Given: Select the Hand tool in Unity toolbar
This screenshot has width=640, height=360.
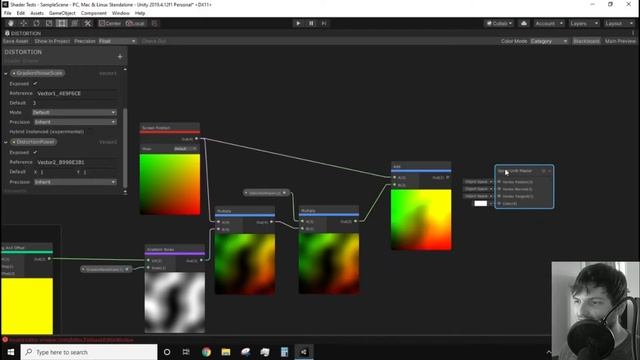Looking at the screenshot, I should [11, 23].
